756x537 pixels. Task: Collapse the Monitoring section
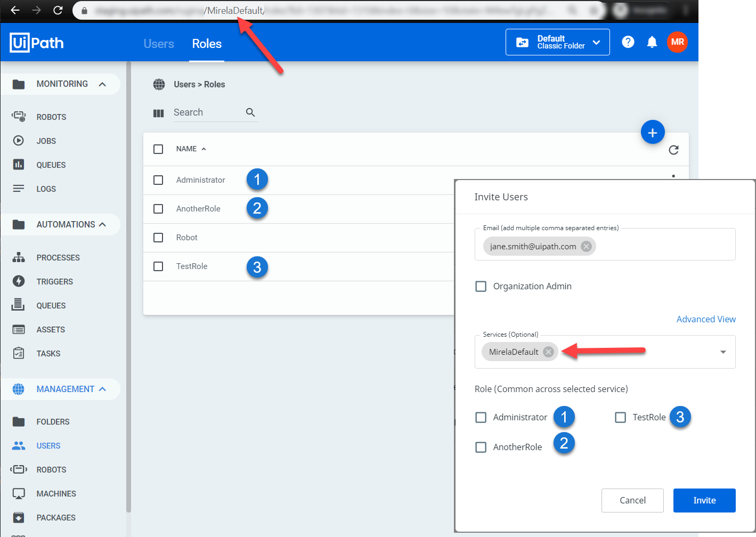point(102,84)
